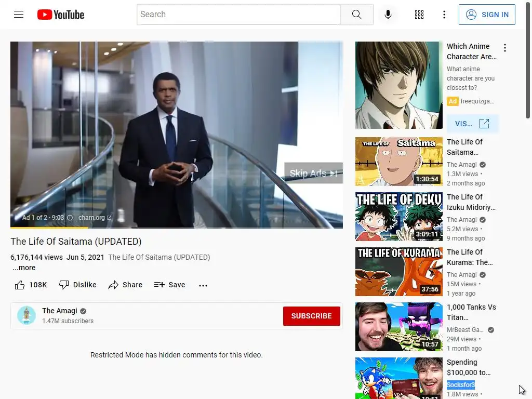Click the search magnifier button
The width and height of the screenshot is (532, 399).
click(356, 14)
